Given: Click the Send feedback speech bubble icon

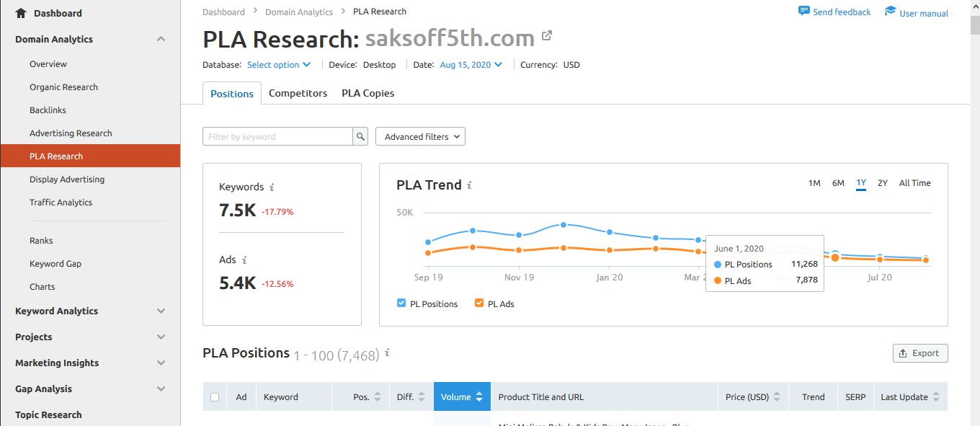Looking at the screenshot, I should pos(804,11).
